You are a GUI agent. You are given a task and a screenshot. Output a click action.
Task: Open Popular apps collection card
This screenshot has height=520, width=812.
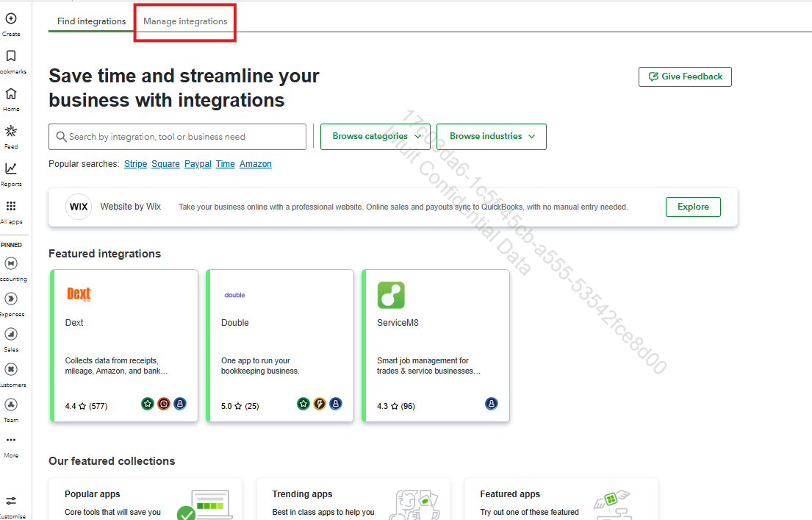point(145,499)
